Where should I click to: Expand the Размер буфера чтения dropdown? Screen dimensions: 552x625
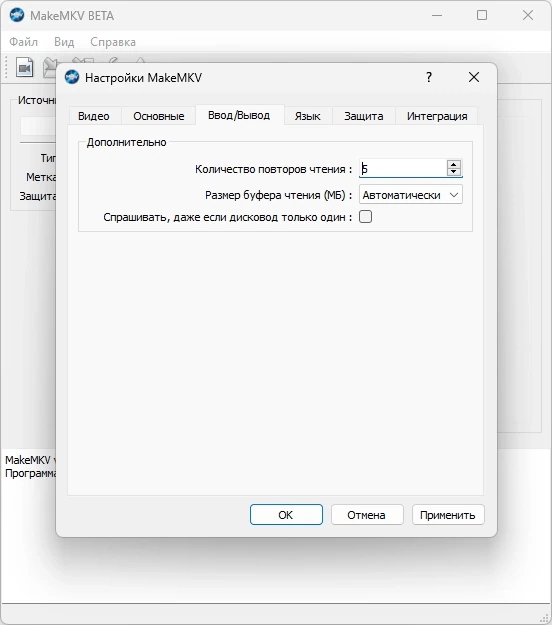tap(411, 195)
